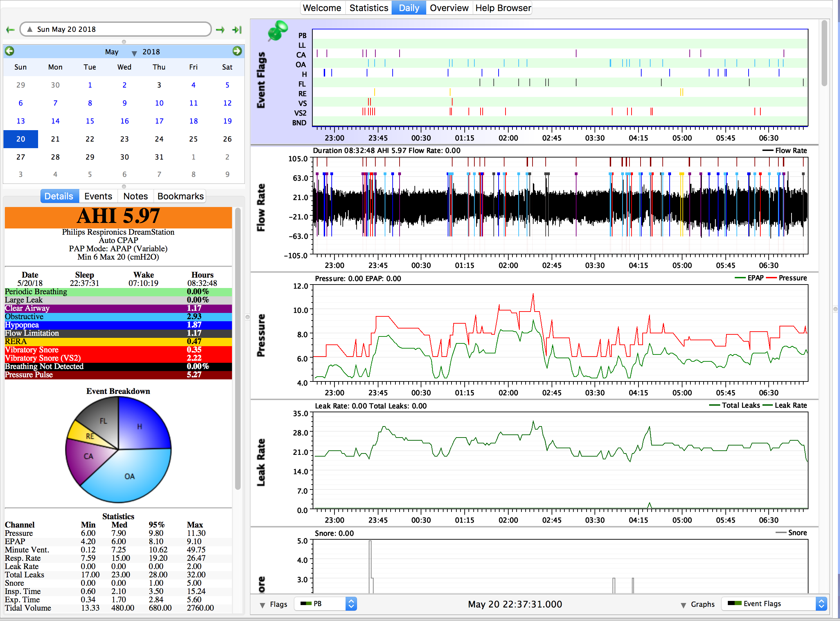Collapse calendar using triangle in date box
Screen dimensions: 840x621
point(30,29)
